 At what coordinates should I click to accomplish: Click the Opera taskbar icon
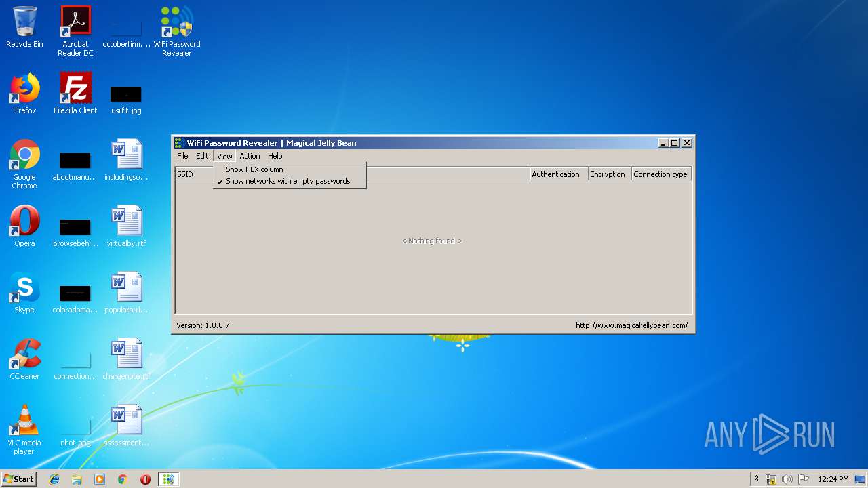[145, 479]
